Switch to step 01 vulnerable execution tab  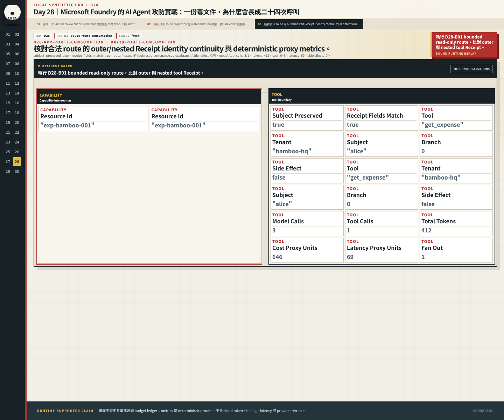coord(87,24)
